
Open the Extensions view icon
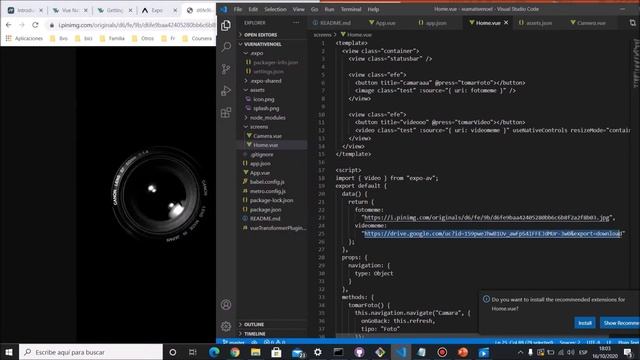pos(226,113)
